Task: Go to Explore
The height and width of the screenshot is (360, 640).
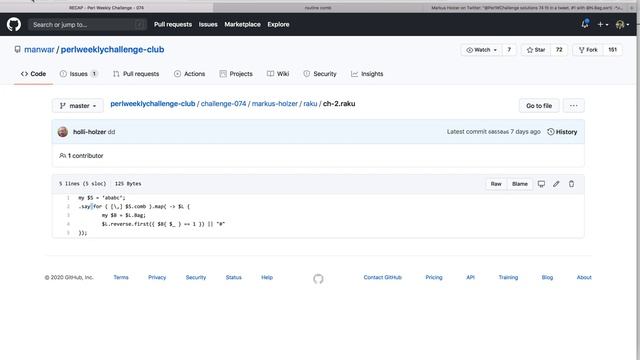Action: point(278,24)
